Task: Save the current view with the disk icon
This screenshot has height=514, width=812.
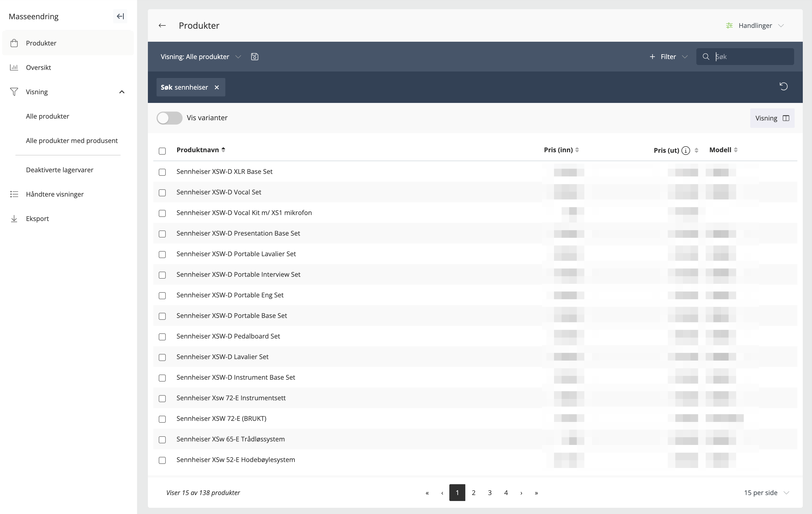Action: coord(255,57)
